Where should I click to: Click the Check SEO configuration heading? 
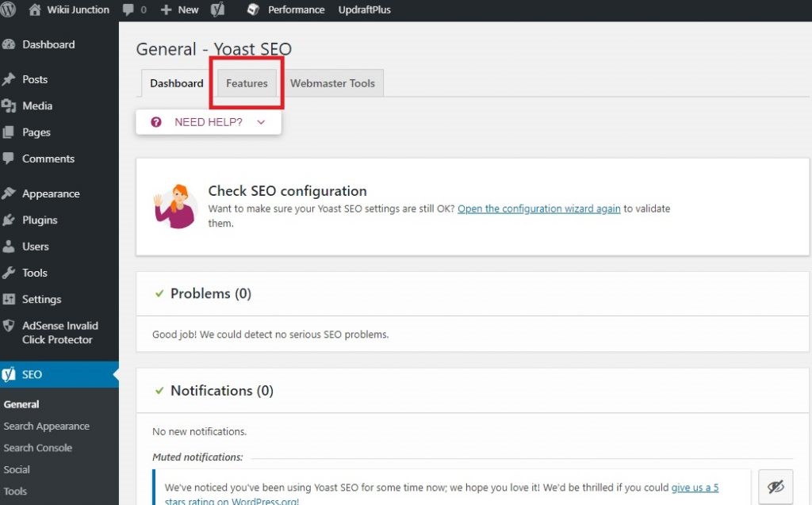[287, 191]
